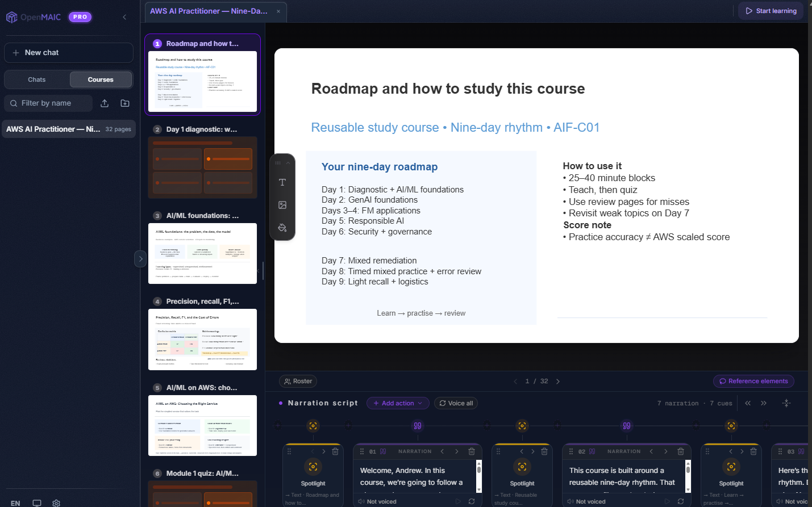Image resolution: width=812 pixels, height=507 pixels.
Task: Jump to first cue with double-left arrows
Action: [x=748, y=403]
